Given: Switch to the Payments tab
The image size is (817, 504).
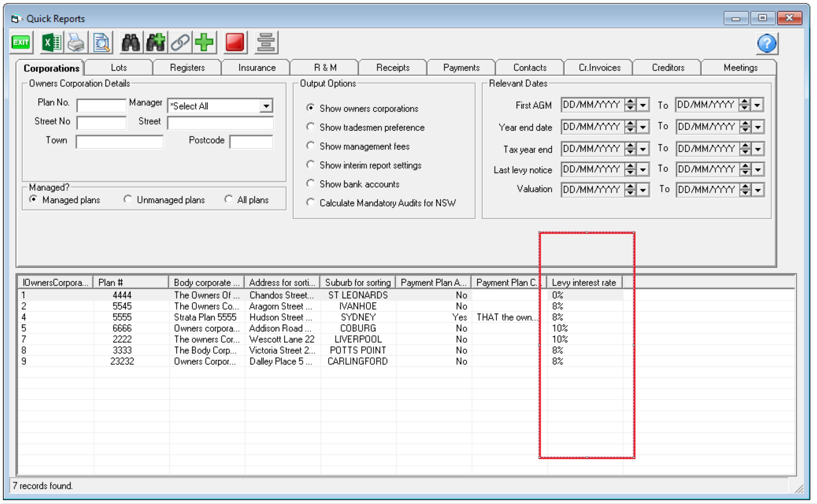Looking at the screenshot, I should coord(461,68).
